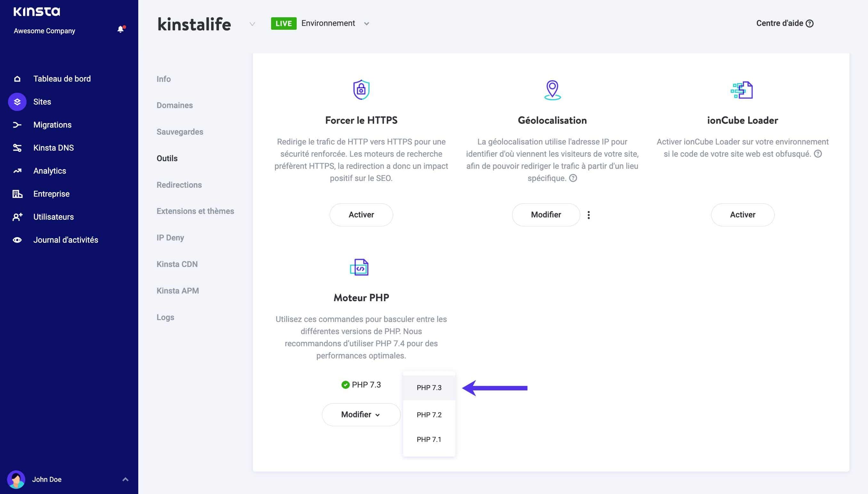Click the Moteur PHP code icon
The height and width of the screenshot is (494, 868).
[359, 267]
